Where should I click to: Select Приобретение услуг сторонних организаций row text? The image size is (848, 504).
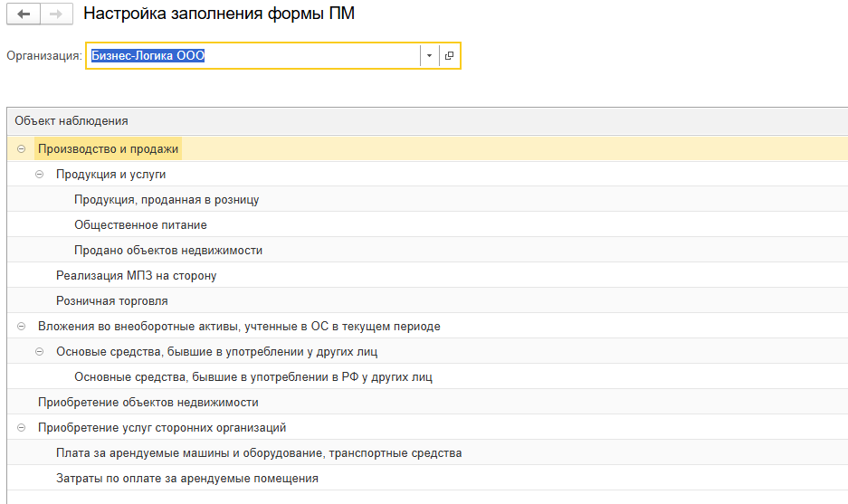pyautogui.click(x=162, y=428)
